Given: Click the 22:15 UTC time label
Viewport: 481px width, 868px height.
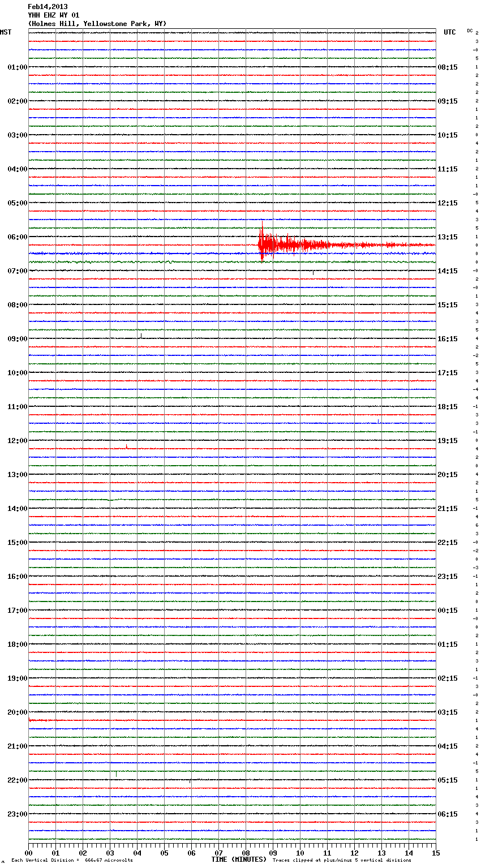Looking at the screenshot, I should (x=448, y=543).
